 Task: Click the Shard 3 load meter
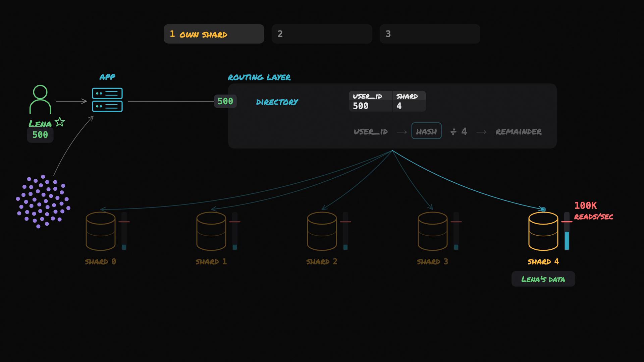pyautogui.click(x=456, y=231)
